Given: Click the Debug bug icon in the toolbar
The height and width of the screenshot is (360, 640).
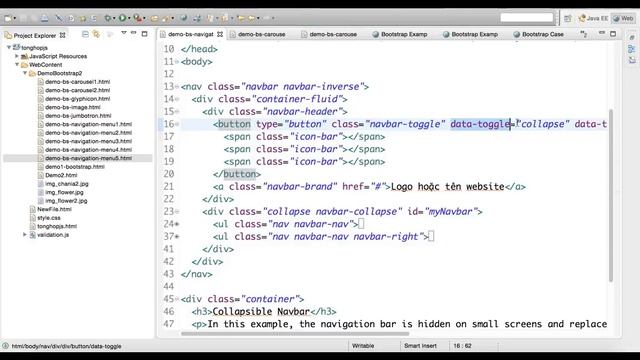Looking at the screenshot, I should tap(107, 18).
